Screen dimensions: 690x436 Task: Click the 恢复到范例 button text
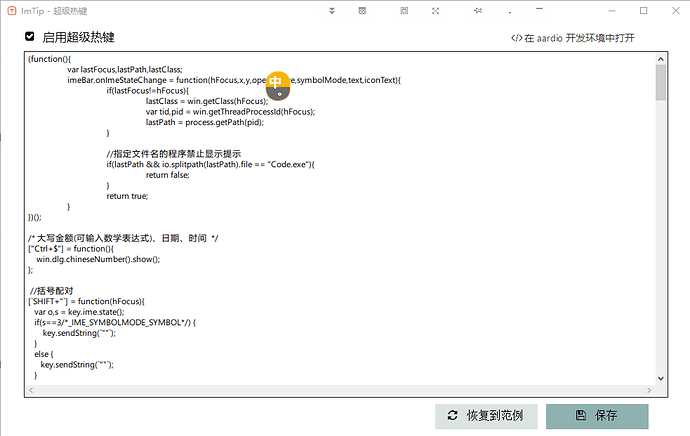[495, 415]
